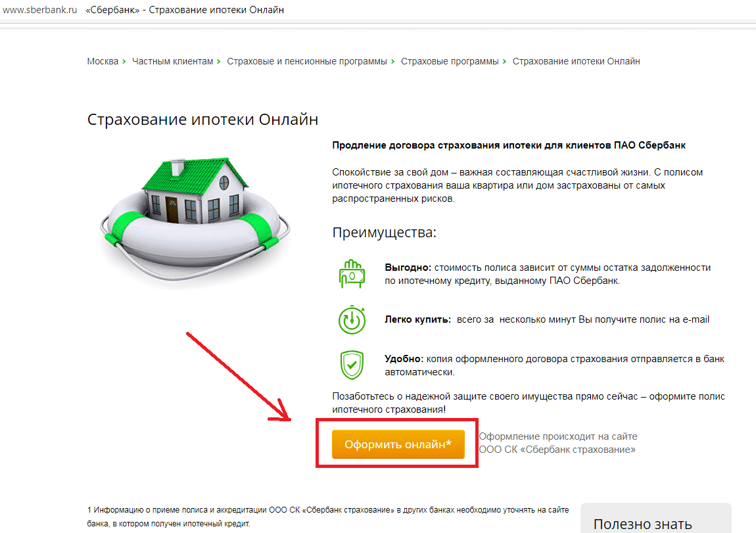Image resolution: width=756 pixels, height=533 pixels.
Task: Select Страховые программы breadcrumb link
Action: (x=450, y=61)
